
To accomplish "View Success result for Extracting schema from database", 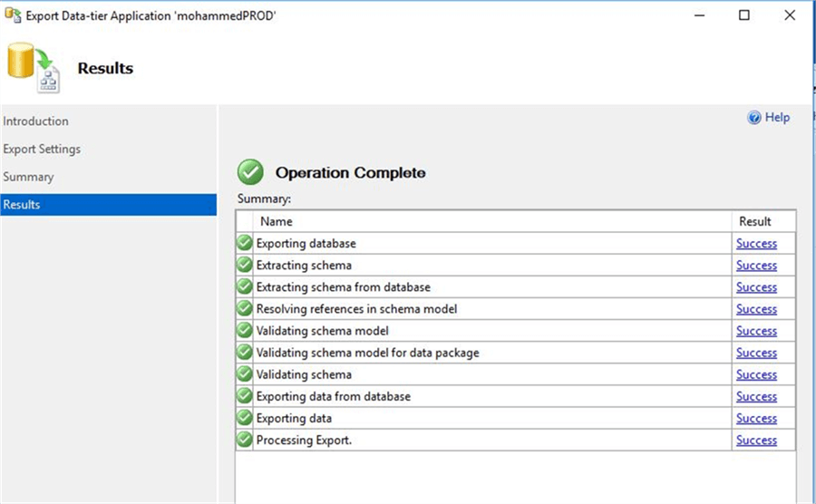I will click(756, 287).
